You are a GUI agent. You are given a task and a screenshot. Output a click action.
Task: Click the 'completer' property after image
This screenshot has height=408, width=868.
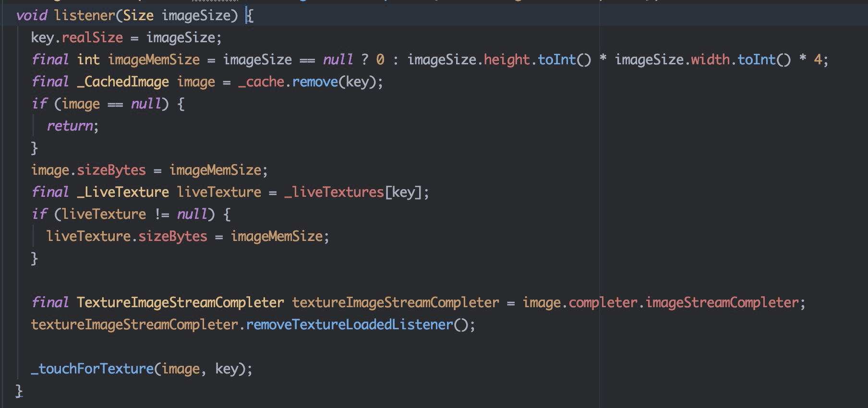point(603,302)
